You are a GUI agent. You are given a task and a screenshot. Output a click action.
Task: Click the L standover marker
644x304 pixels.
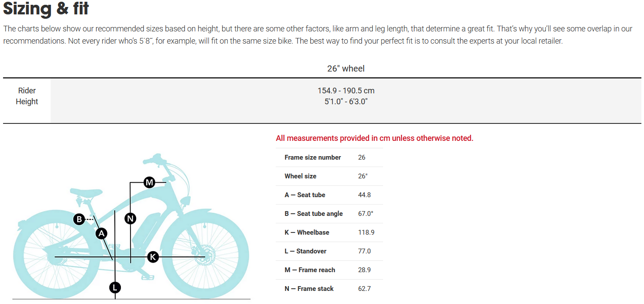(x=115, y=287)
